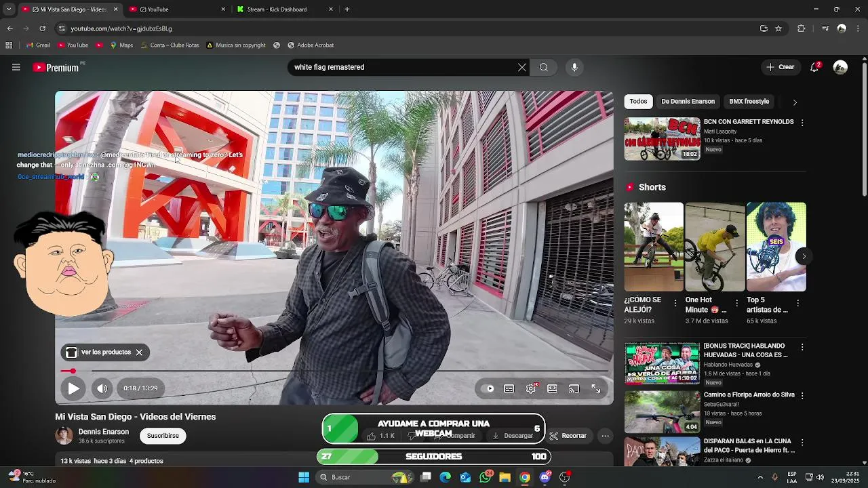This screenshot has height=488, width=868.
Task: Click the address bar URL
Action: point(121,28)
